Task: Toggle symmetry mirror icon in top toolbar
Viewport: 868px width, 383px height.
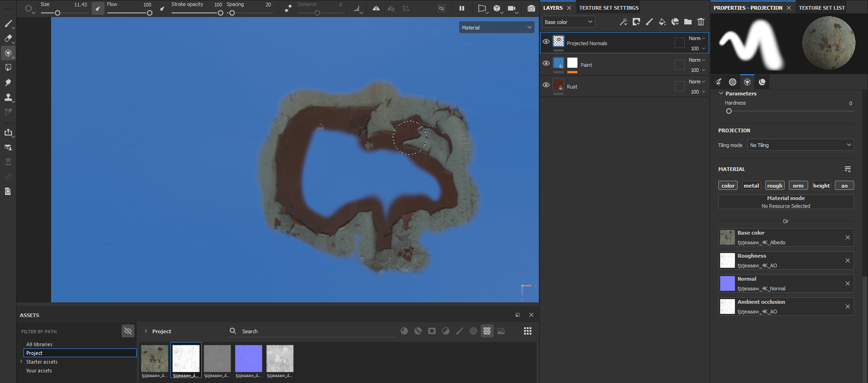Action: click(x=376, y=8)
